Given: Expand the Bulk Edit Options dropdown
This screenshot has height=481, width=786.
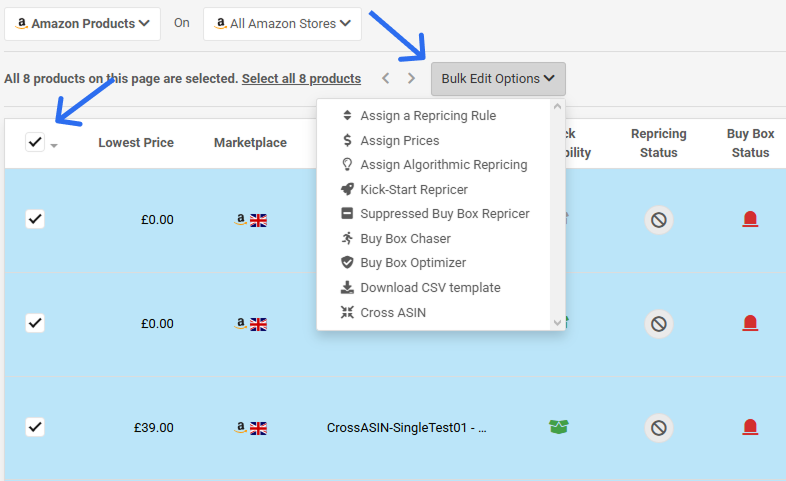Looking at the screenshot, I should click(498, 79).
